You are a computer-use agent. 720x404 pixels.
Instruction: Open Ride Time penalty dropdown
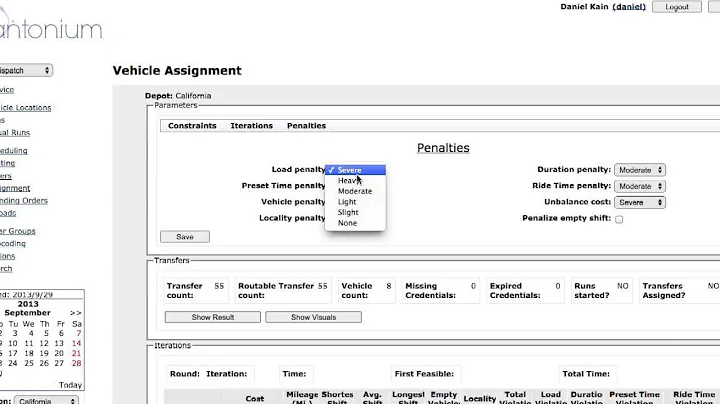[640, 186]
